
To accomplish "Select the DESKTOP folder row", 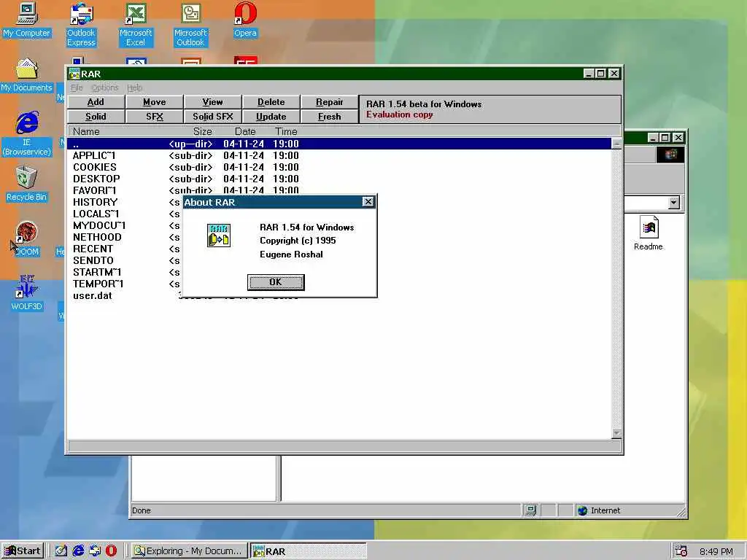I will (x=339, y=179).
